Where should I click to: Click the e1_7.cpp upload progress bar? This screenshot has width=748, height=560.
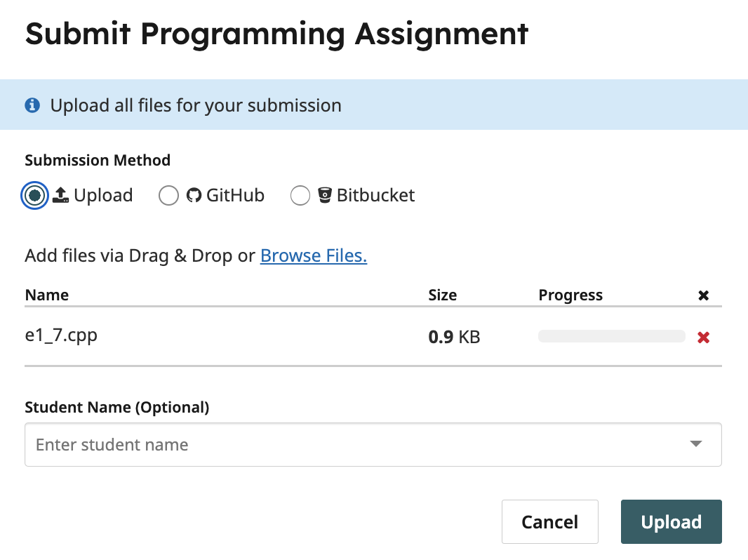[611, 336]
